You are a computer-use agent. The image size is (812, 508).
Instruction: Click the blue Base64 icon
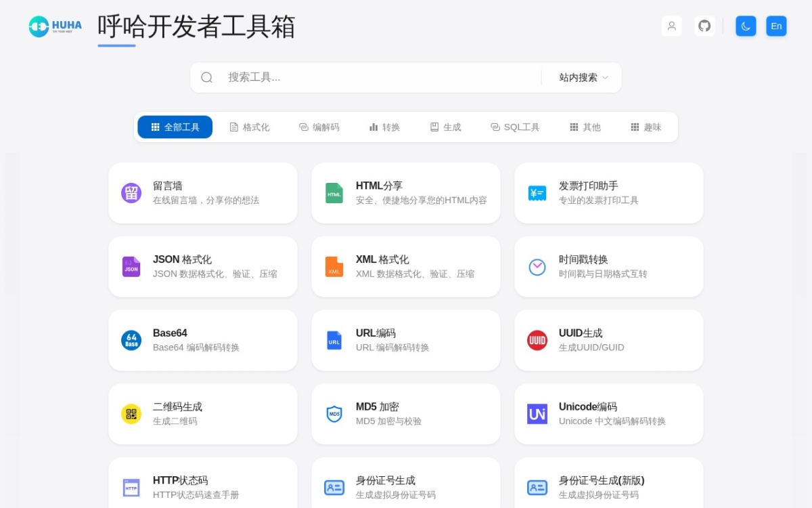(131, 341)
